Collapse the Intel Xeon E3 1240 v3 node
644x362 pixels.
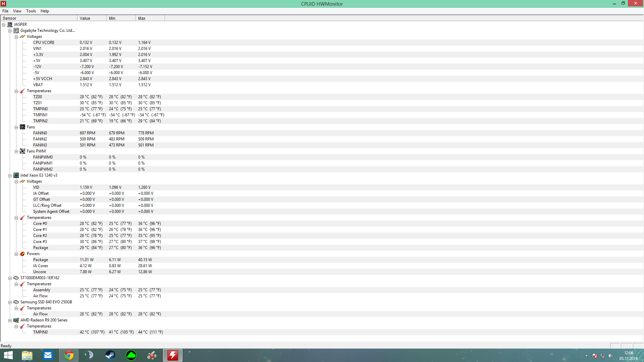tap(10, 176)
